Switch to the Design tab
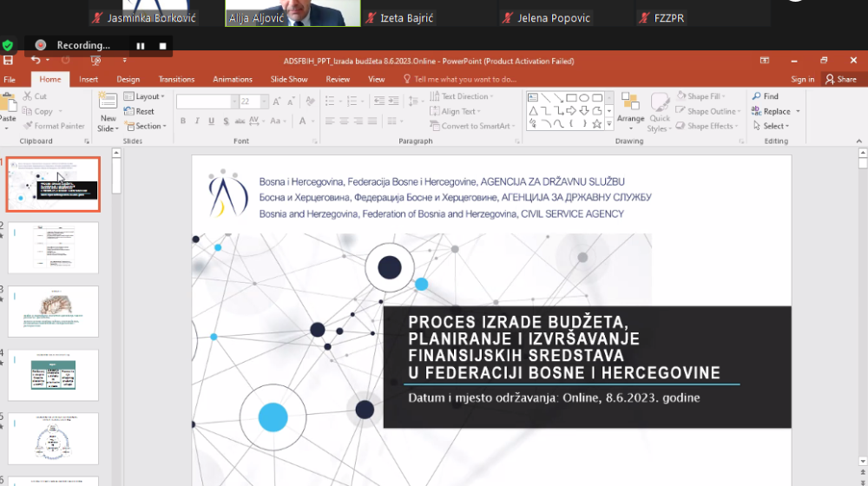This screenshot has width=868, height=486. [128, 80]
